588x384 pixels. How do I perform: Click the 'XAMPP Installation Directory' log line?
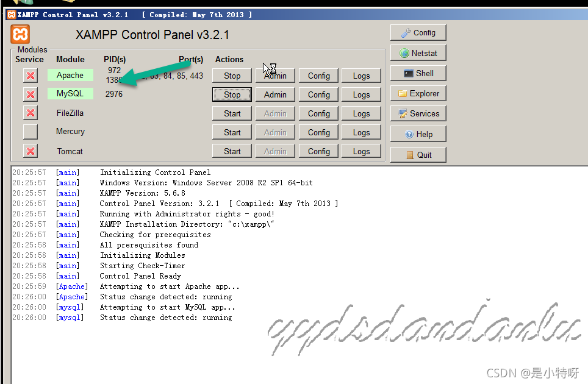tap(187, 224)
